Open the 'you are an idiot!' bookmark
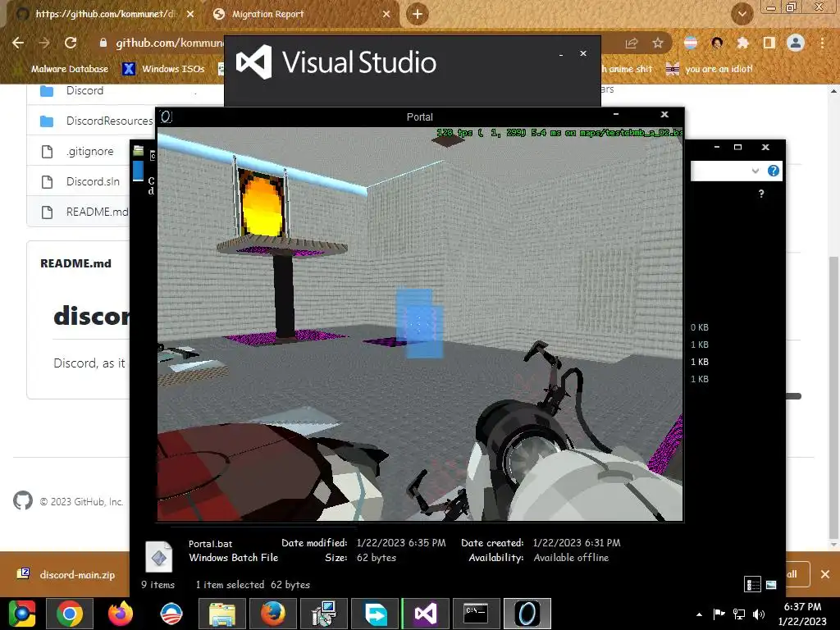This screenshot has height=630, width=840. (709, 69)
